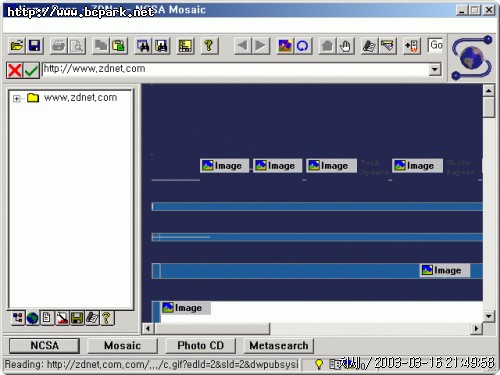The width and height of the screenshot is (500, 375).
Task: Reload the page with the circular arrow icon
Action: [x=303, y=46]
